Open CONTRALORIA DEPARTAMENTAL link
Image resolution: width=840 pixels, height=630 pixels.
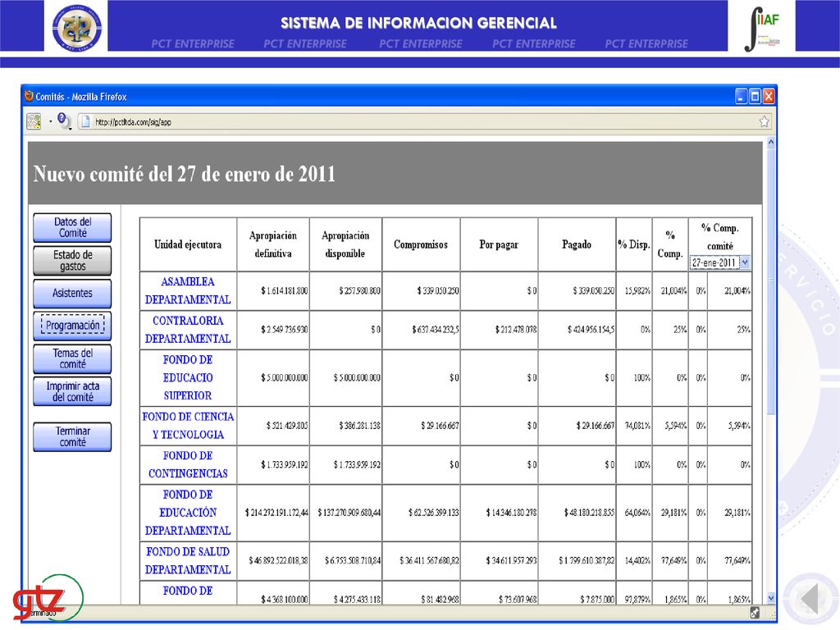(188, 330)
